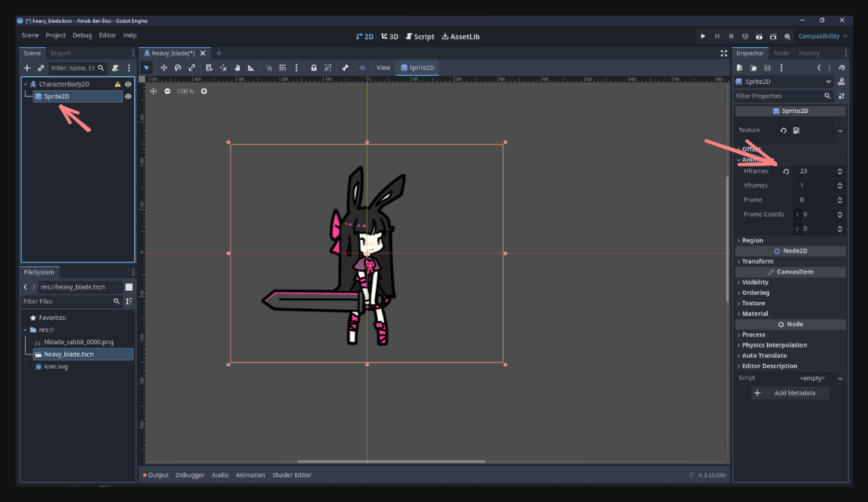Hide the Sprite2D node via eye icon
868x502 pixels.
128,96
